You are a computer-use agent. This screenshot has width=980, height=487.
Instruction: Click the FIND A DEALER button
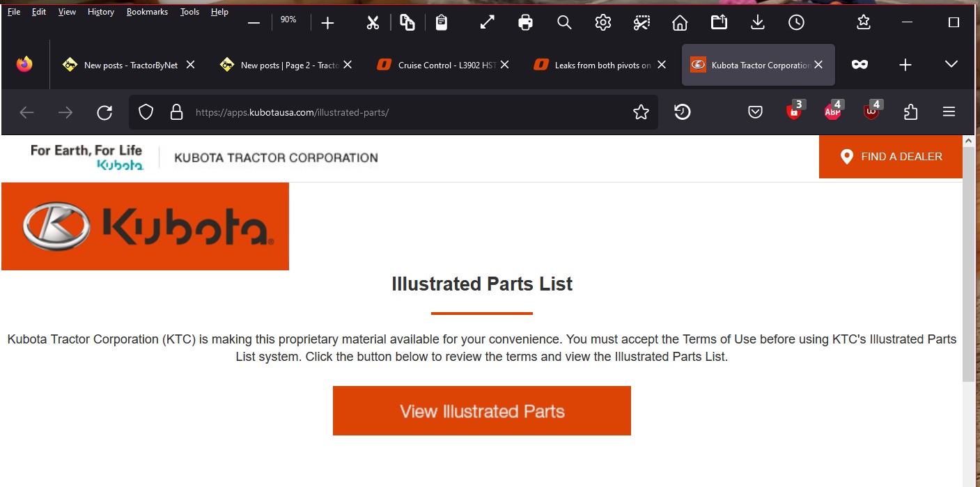point(891,157)
